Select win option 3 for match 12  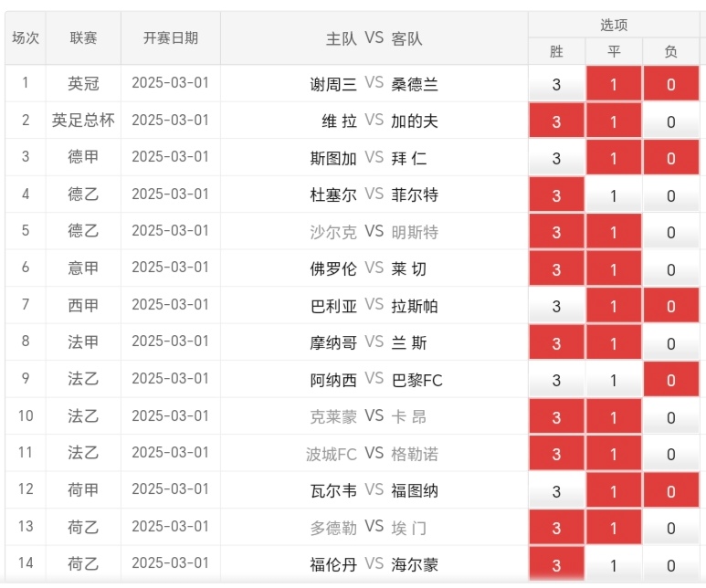(x=556, y=492)
